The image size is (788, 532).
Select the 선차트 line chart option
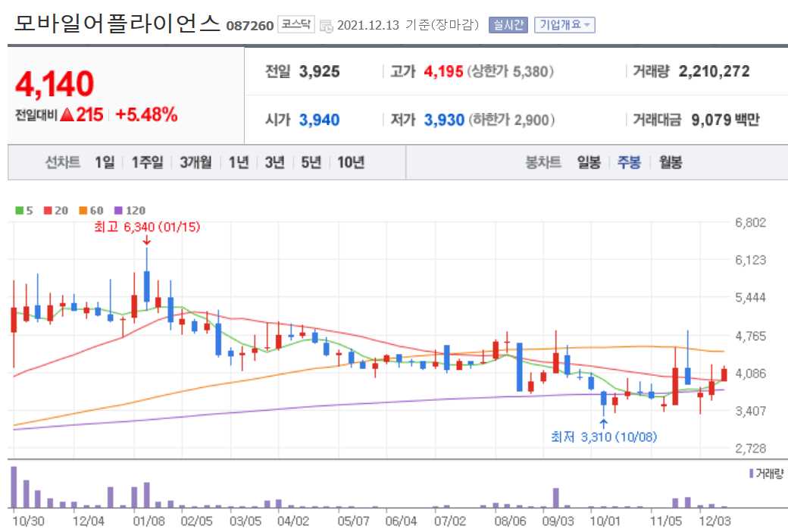coord(62,161)
